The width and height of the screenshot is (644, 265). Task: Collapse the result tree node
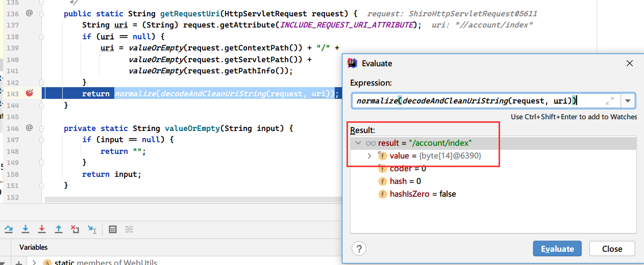[x=358, y=144]
